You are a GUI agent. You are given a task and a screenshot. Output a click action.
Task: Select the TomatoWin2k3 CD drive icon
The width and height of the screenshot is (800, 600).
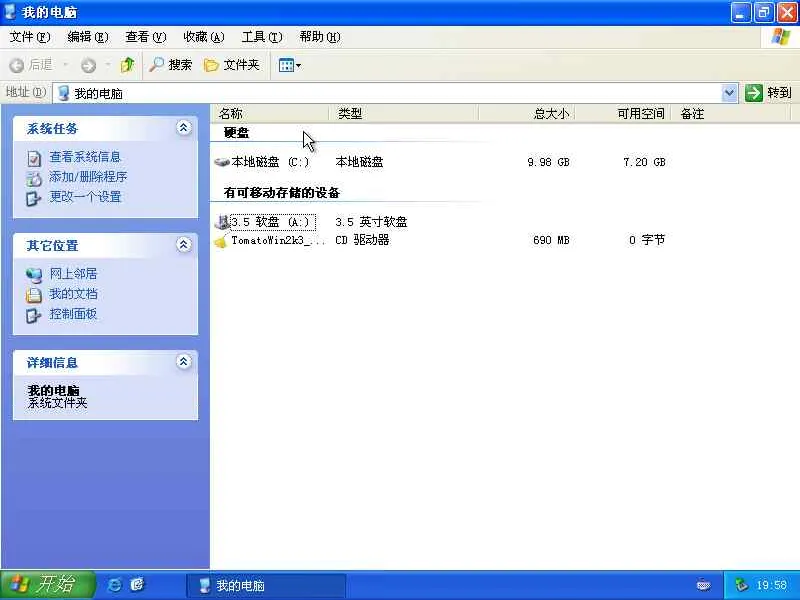click(221, 241)
